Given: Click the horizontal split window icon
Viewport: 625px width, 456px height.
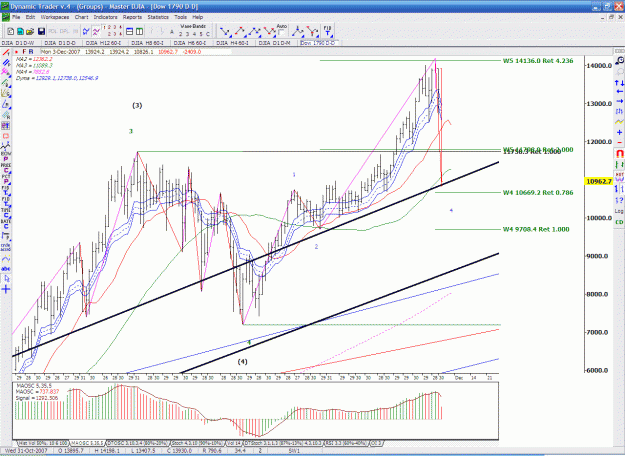Looking at the screenshot, I should click(x=130, y=31).
